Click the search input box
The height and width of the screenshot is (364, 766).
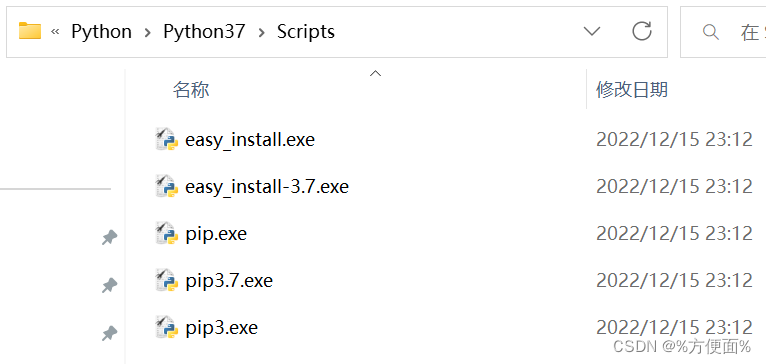(723, 32)
